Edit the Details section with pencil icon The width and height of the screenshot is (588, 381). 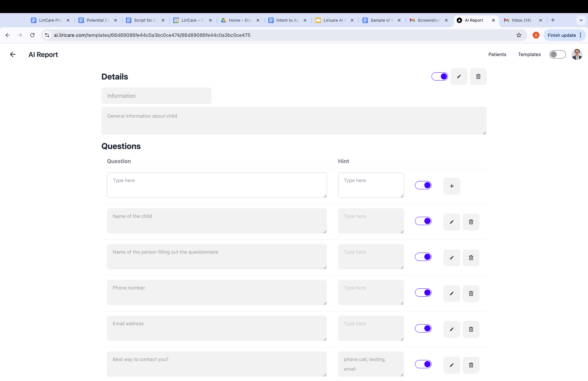(459, 76)
